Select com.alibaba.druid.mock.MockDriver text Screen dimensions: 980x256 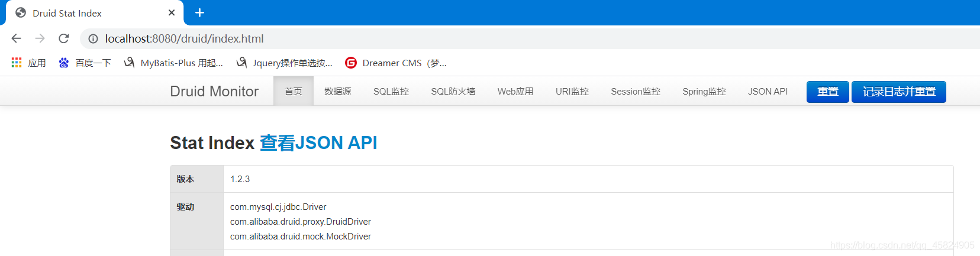pyautogui.click(x=301, y=236)
